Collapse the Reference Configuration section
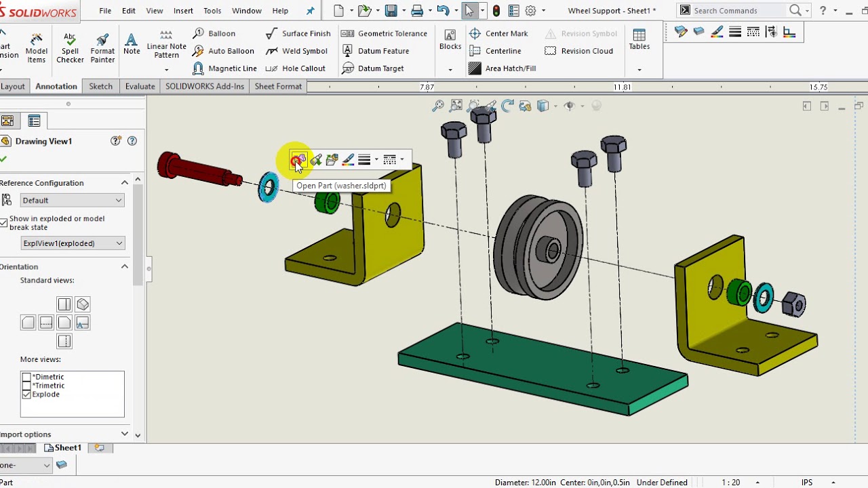Screen dimensions: 868x488 (x=125, y=183)
